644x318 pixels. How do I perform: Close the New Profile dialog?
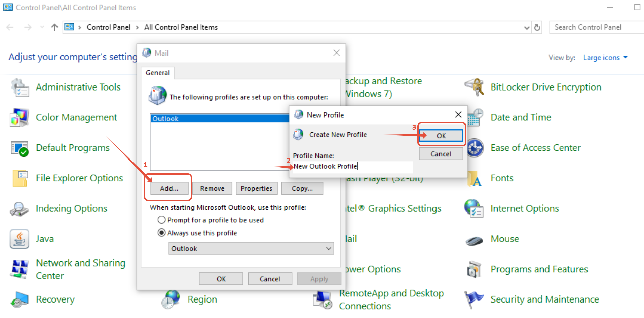[458, 115]
